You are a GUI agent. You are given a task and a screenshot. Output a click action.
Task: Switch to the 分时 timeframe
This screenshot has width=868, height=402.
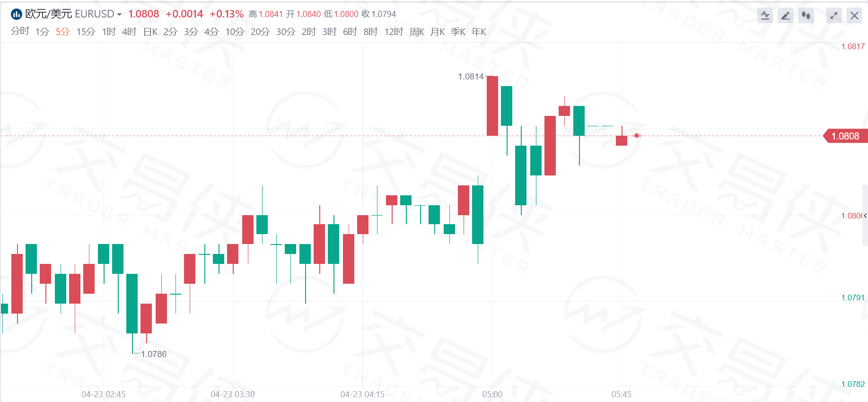point(20,31)
